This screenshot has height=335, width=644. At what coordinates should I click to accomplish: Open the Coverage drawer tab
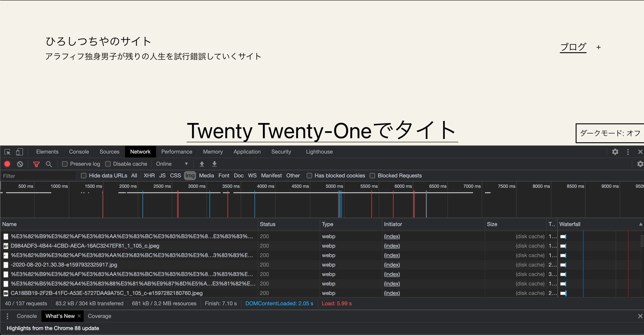point(99,316)
